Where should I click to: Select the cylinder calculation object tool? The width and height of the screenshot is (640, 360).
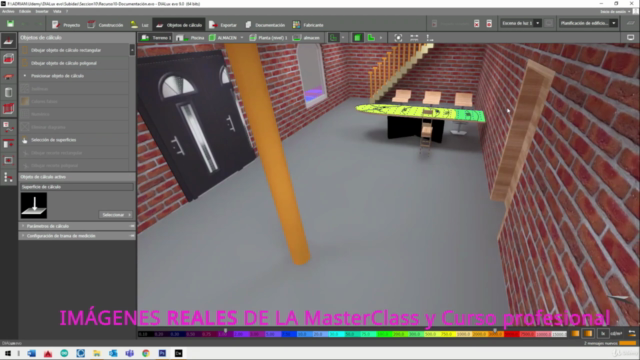[x=8, y=93]
